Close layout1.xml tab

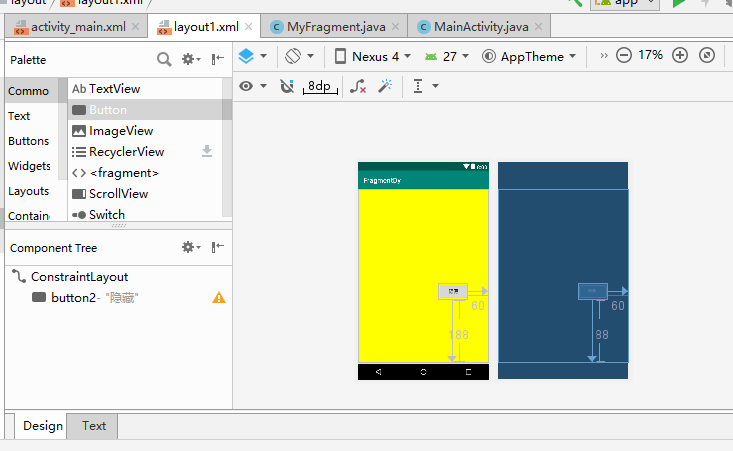coord(249,27)
